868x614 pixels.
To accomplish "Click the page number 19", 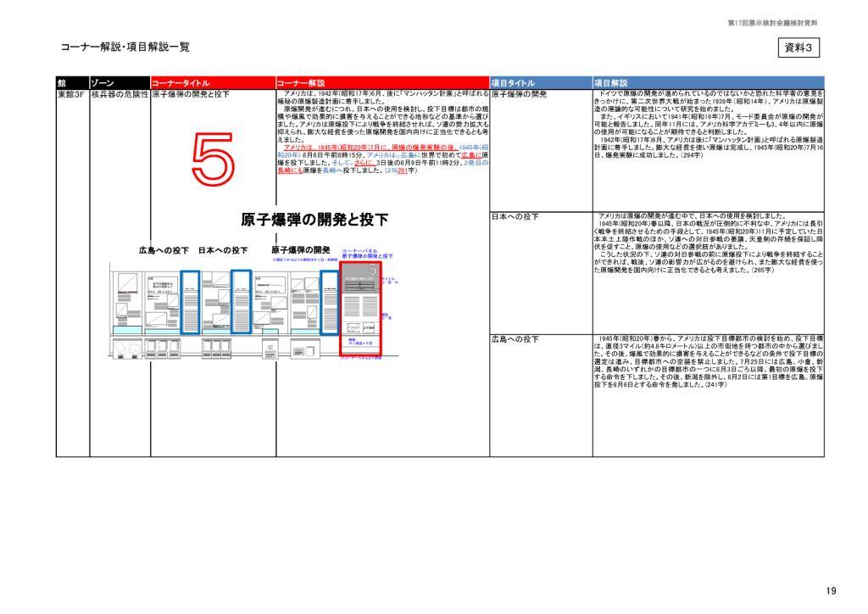I will tap(831, 591).
